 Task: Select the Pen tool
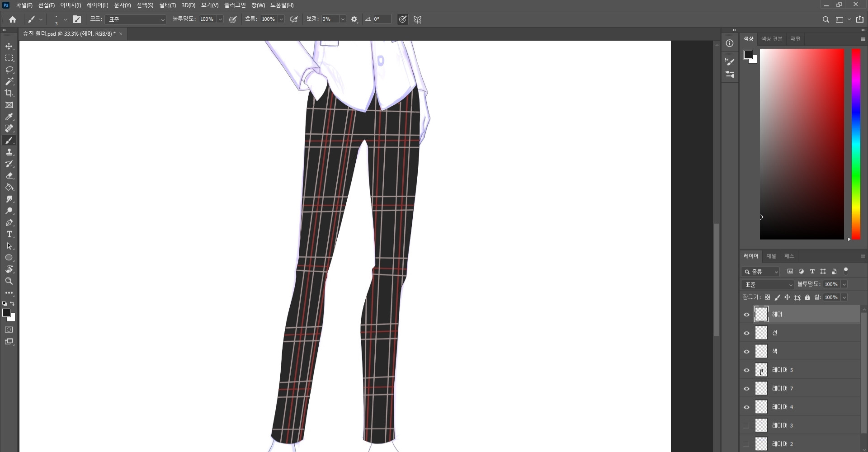point(9,222)
